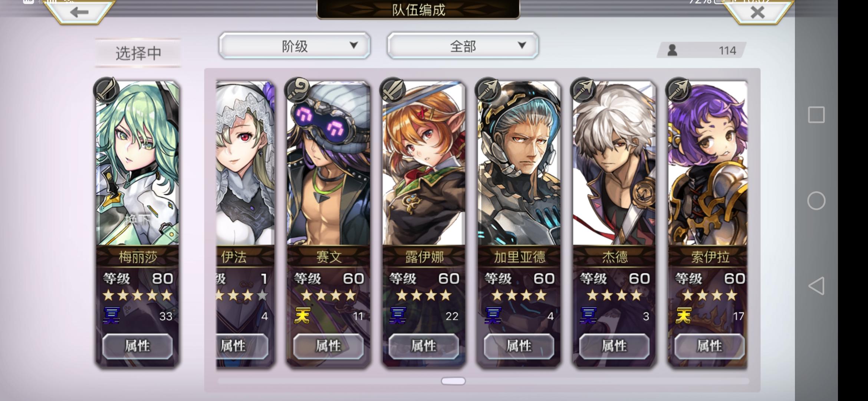Tap the spear class icon on 加里亚德
This screenshot has height=401, width=868.
coord(488,90)
